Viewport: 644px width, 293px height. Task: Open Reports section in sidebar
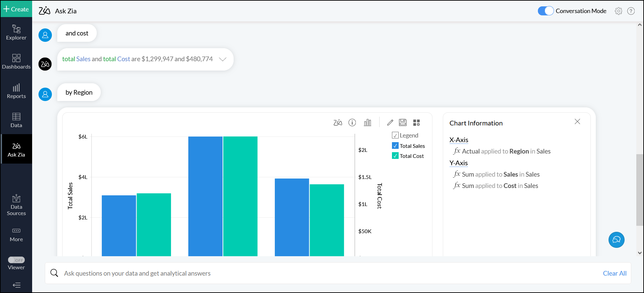16,91
